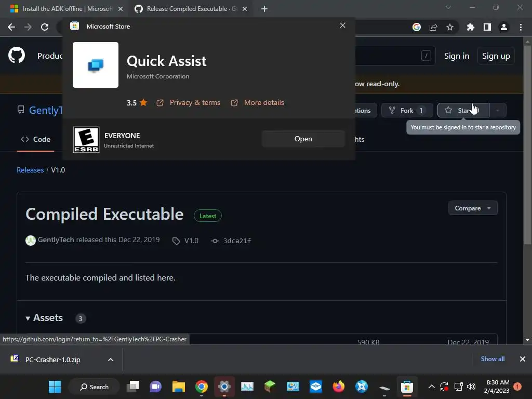
Task: Close the Release Compiled Executable tab
Action: pyautogui.click(x=245, y=9)
